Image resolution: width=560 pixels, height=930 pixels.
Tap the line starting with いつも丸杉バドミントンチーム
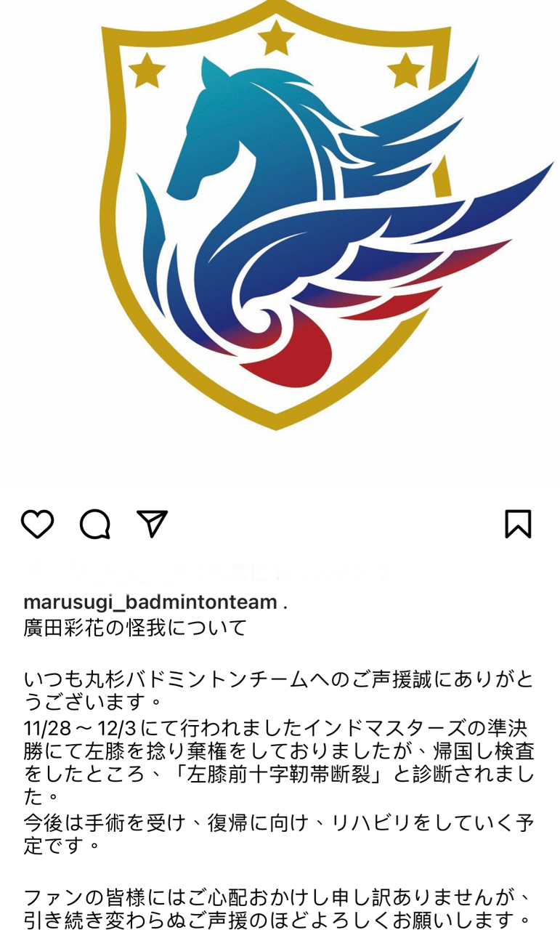tap(279, 679)
